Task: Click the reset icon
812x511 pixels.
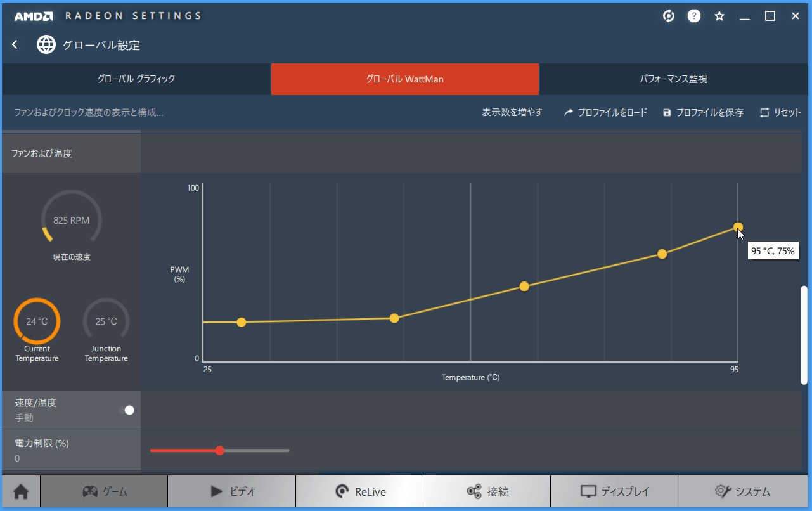Action: [764, 112]
